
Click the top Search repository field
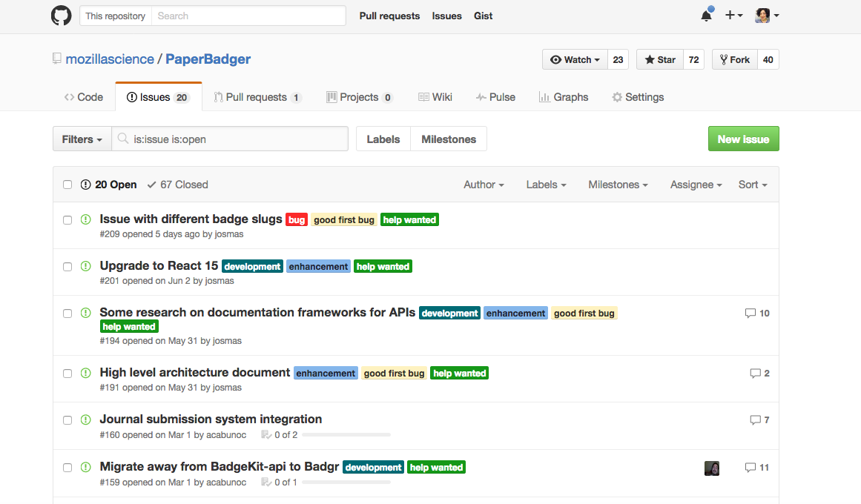tap(248, 16)
